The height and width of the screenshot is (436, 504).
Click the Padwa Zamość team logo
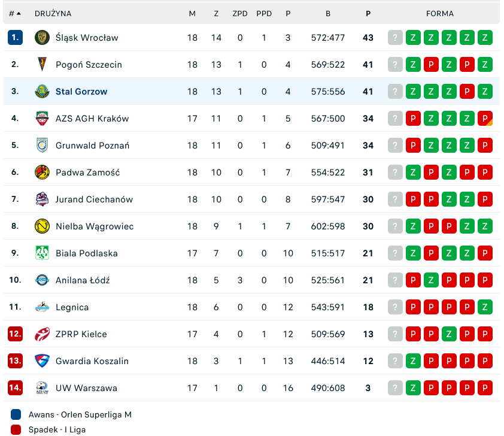pyautogui.click(x=42, y=172)
